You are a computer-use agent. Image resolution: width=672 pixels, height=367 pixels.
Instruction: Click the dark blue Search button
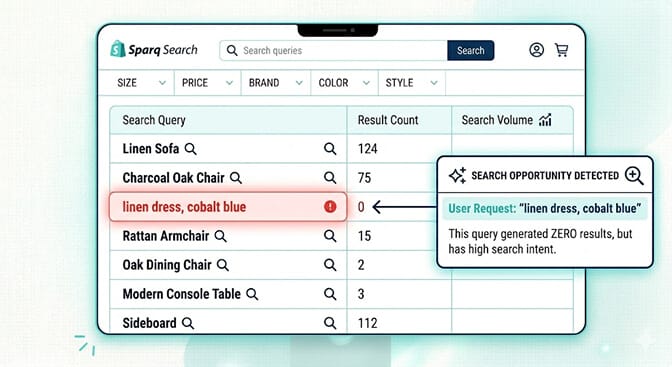pos(471,51)
